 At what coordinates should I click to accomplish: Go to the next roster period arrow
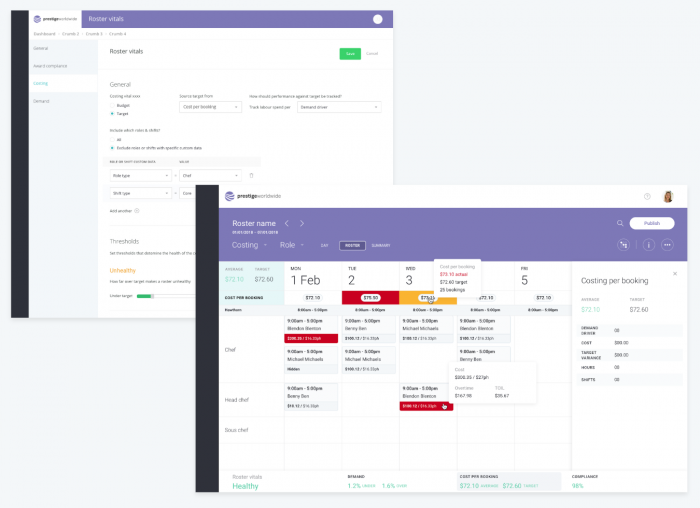pyautogui.click(x=302, y=223)
